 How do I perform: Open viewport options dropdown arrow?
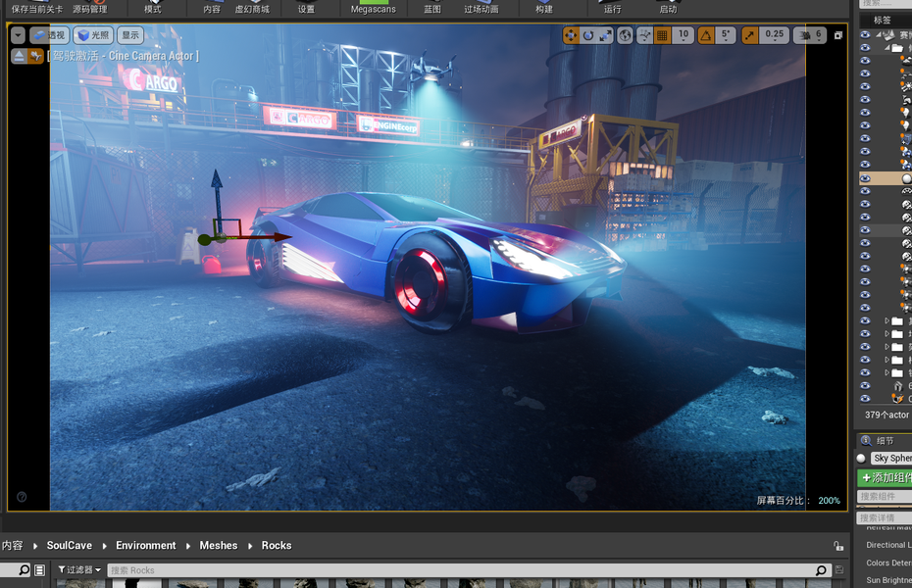(18, 35)
